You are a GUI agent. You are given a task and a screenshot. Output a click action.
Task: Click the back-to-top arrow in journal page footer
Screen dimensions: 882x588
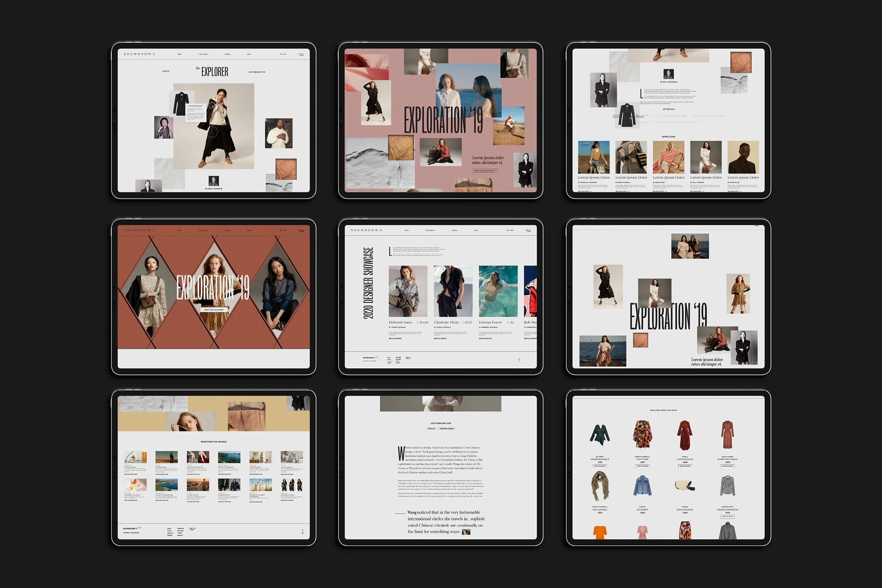pyautogui.click(x=302, y=531)
